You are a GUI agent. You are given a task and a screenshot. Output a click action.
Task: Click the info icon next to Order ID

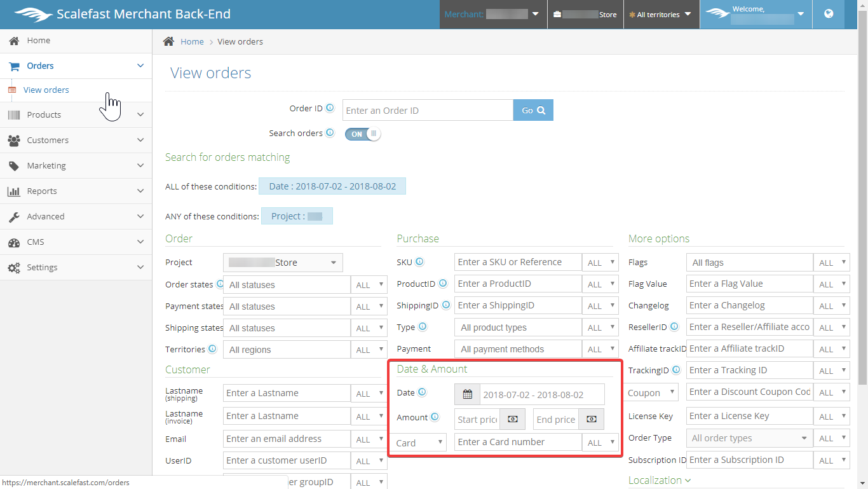click(x=330, y=108)
